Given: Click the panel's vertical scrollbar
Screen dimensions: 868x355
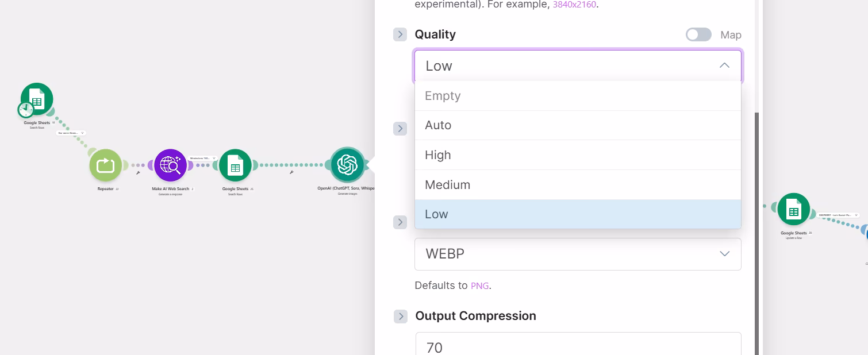Looking at the screenshot, I should (756, 233).
